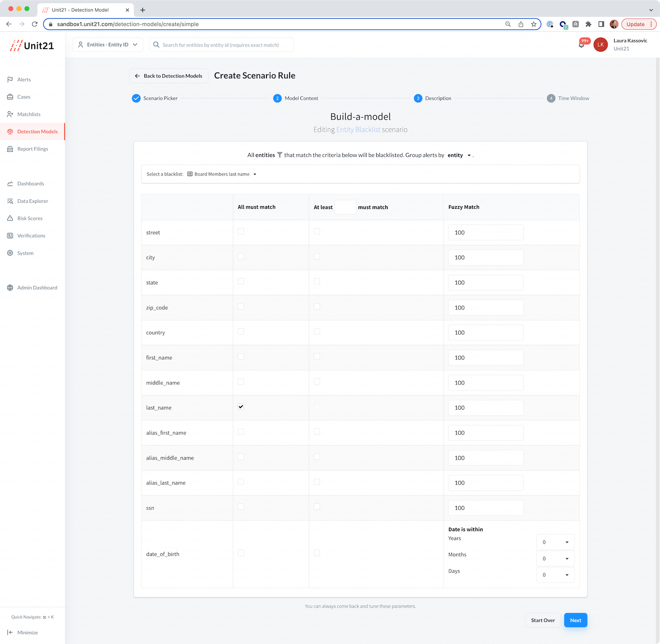Image resolution: width=660 pixels, height=644 pixels.
Task: Open the Days dropdown
Action: click(x=555, y=575)
